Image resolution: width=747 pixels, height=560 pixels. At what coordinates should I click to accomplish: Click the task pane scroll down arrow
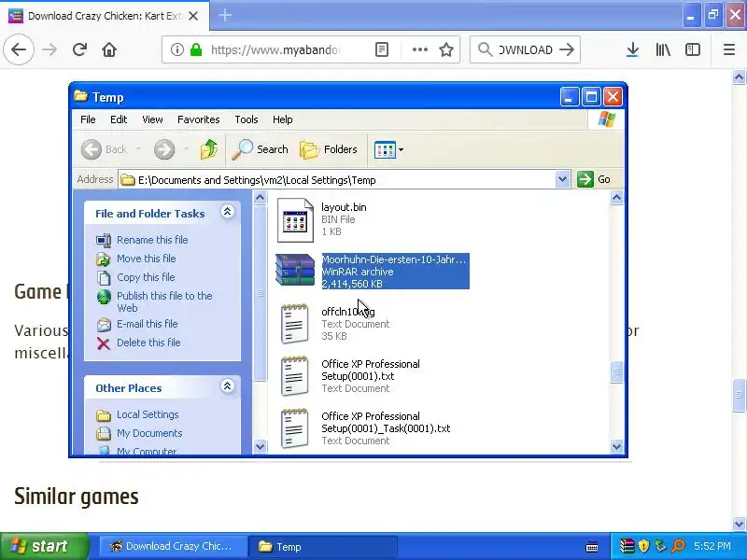260,446
